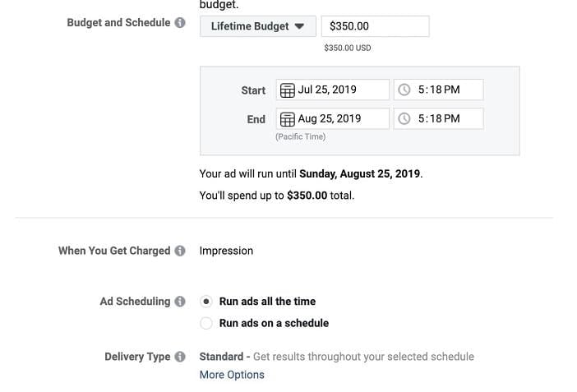The width and height of the screenshot is (577, 392).
Task: Open More Options link under Delivery Type
Action: pos(232,375)
